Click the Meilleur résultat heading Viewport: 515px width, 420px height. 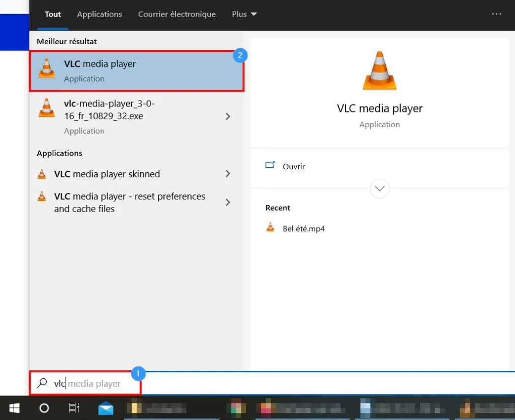coord(67,42)
